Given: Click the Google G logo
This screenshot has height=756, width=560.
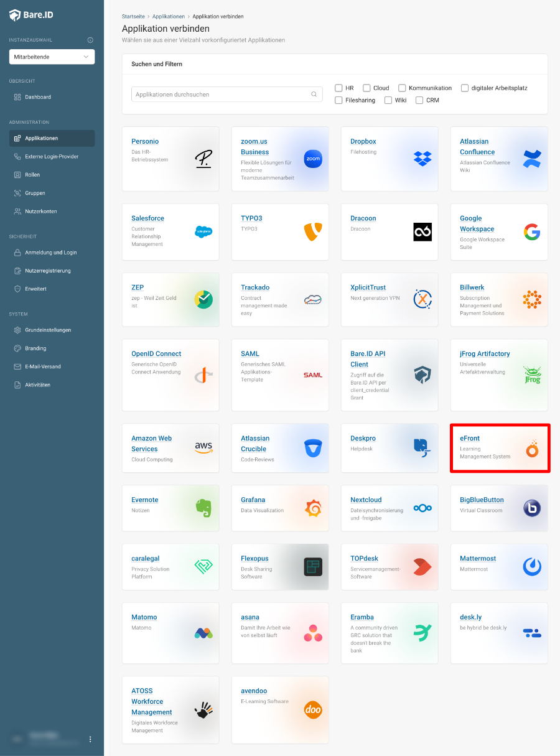Looking at the screenshot, I should [x=532, y=232].
